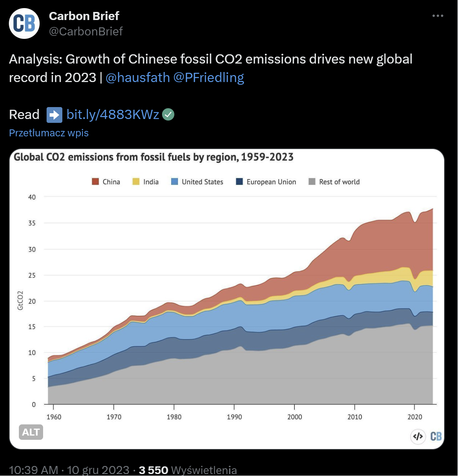Click the embed code icon on chart
Viewport: 458px width, 476px height.
418,436
